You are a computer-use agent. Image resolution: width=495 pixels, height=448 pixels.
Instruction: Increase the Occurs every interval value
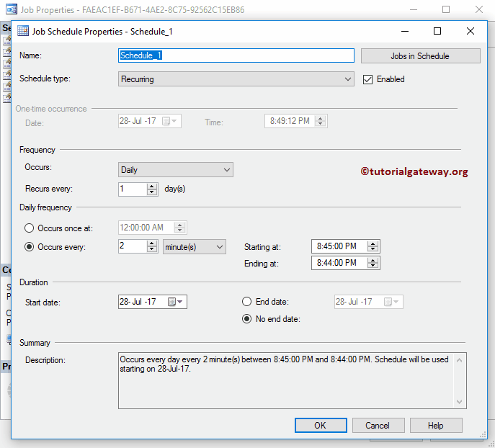pyautogui.click(x=152, y=243)
